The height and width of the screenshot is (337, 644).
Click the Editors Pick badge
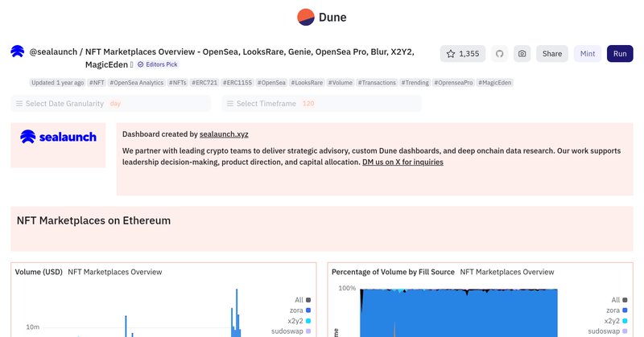(157, 64)
